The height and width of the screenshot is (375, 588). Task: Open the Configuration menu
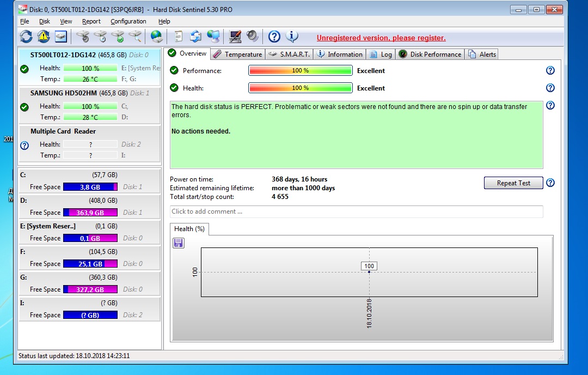pyautogui.click(x=128, y=21)
